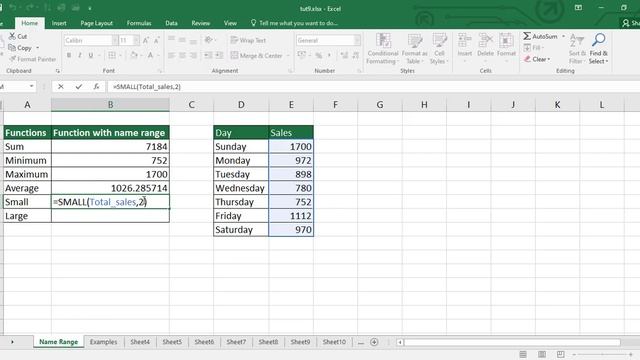Confirm formula with checkmark button
640x360 pixels.
(x=79, y=87)
